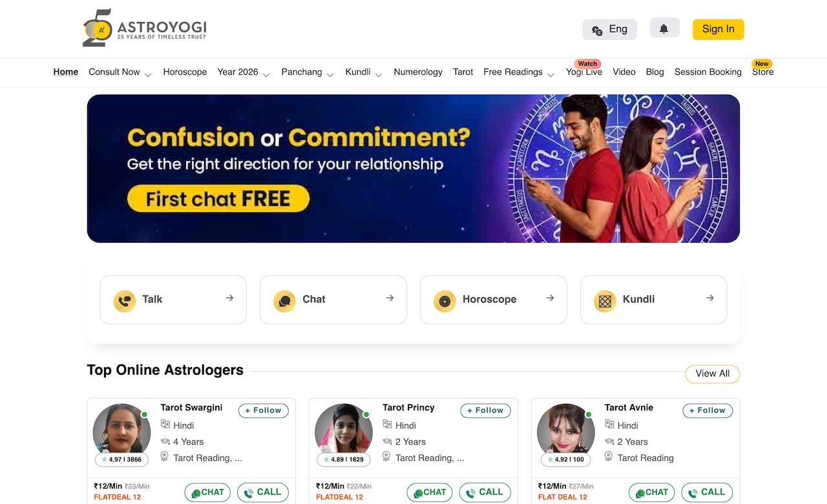Follow Tarot Avnie

(x=707, y=411)
